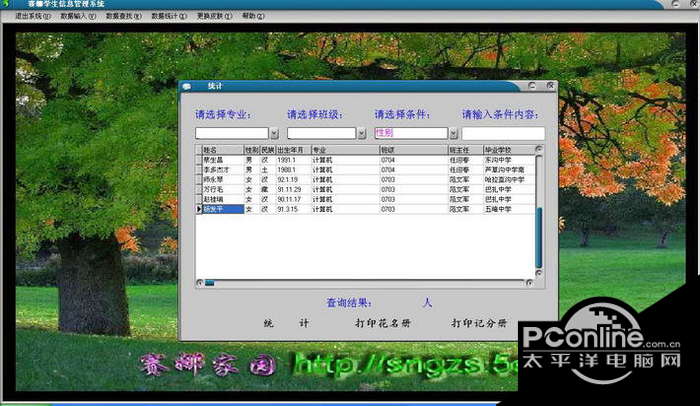Click the 民族 column header
This screenshot has height=406, width=700.
(x=268, y=150)
